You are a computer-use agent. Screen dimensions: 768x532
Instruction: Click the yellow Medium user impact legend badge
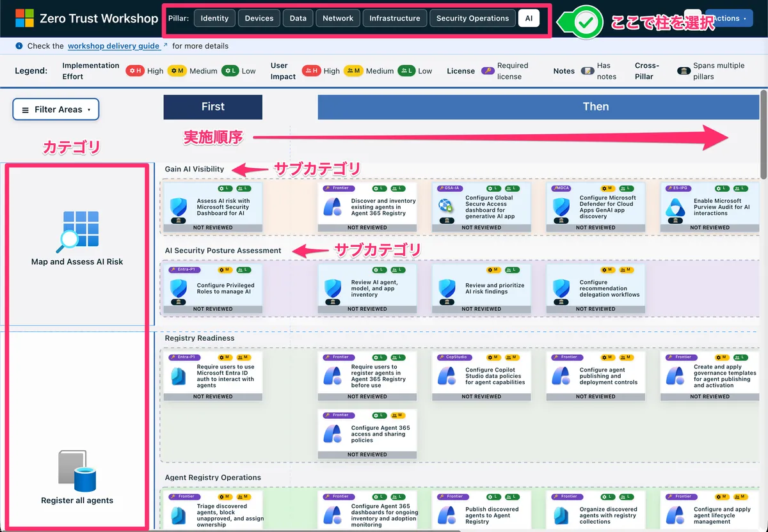pos(353,71)
